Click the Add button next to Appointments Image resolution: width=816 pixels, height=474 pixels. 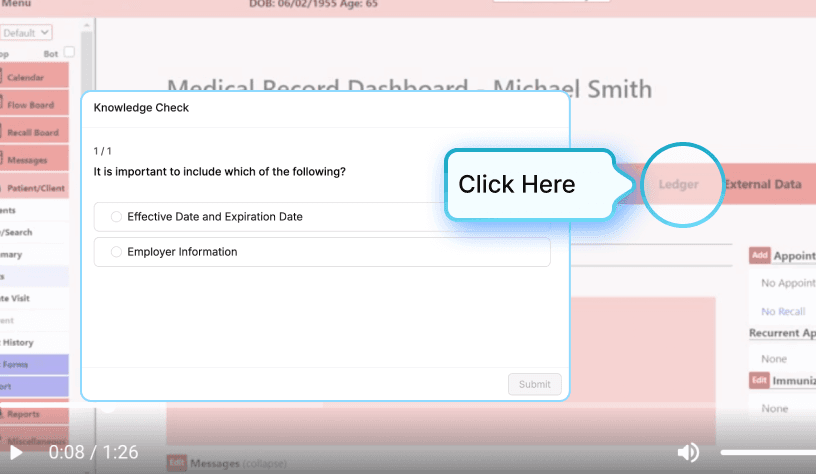coord(759,255)
